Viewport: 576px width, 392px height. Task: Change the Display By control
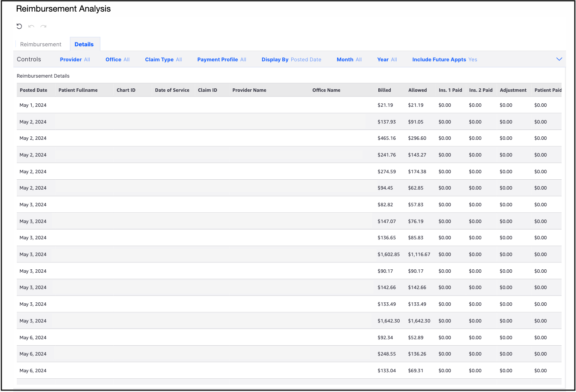click(x=292, y=60)
